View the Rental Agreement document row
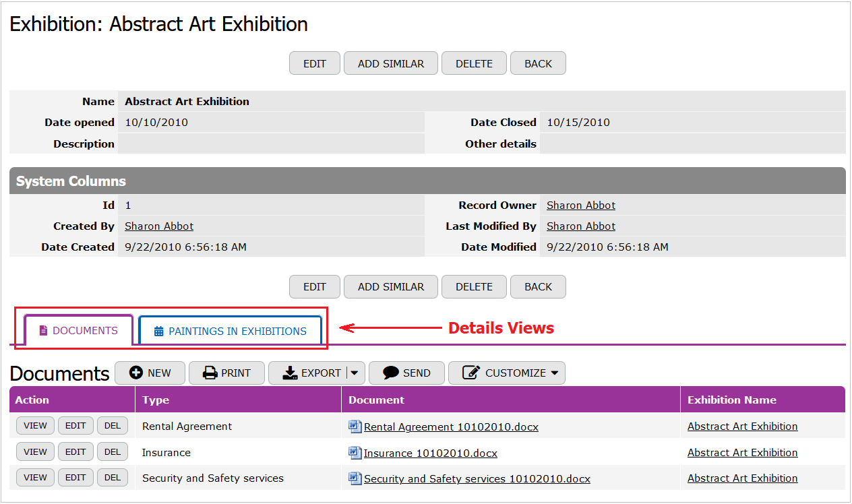 tap(36, 426)
